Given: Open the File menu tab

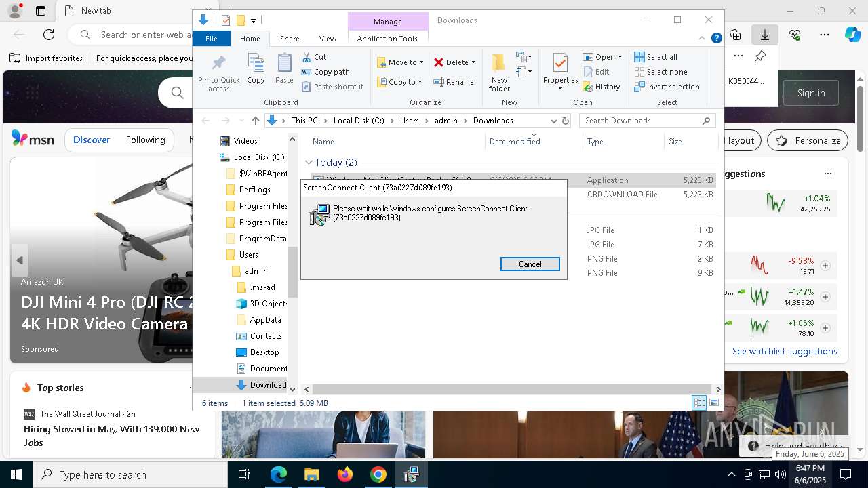Looking at the screenshot, I should [x=212, y=39].
